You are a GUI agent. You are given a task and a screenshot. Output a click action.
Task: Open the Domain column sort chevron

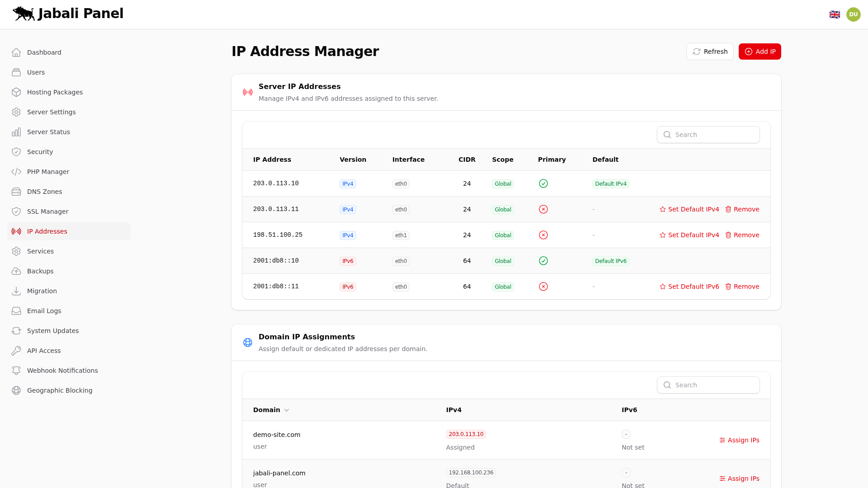point(286,410)
